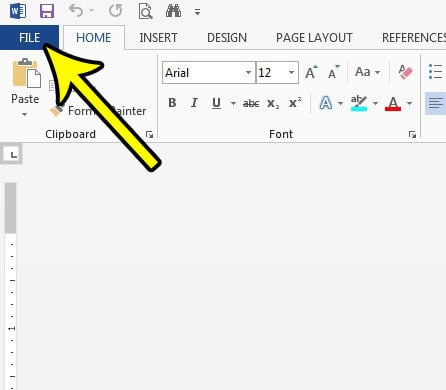The image size is (446, 390).
Task: Clear all formatting with eraser icon
Action: coord(405,72)
